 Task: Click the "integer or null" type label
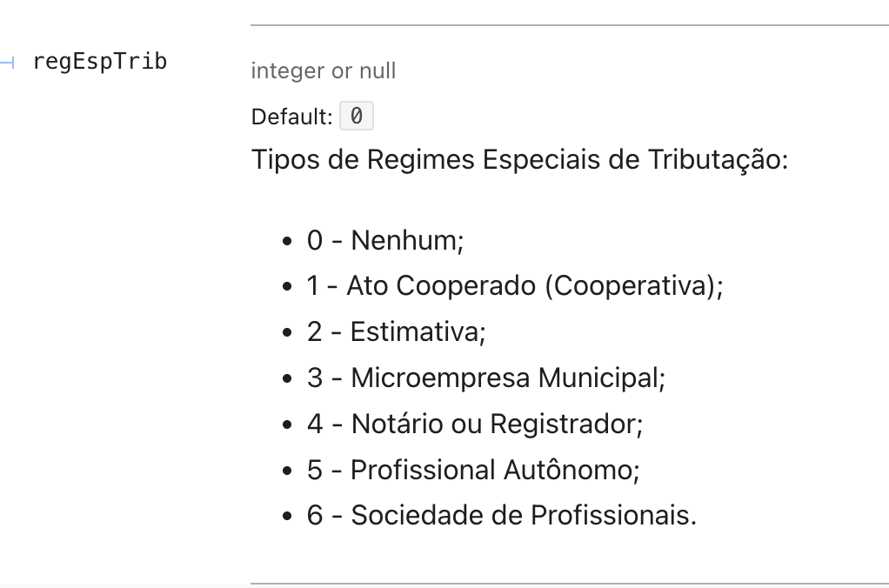click(x=324, y=70)
